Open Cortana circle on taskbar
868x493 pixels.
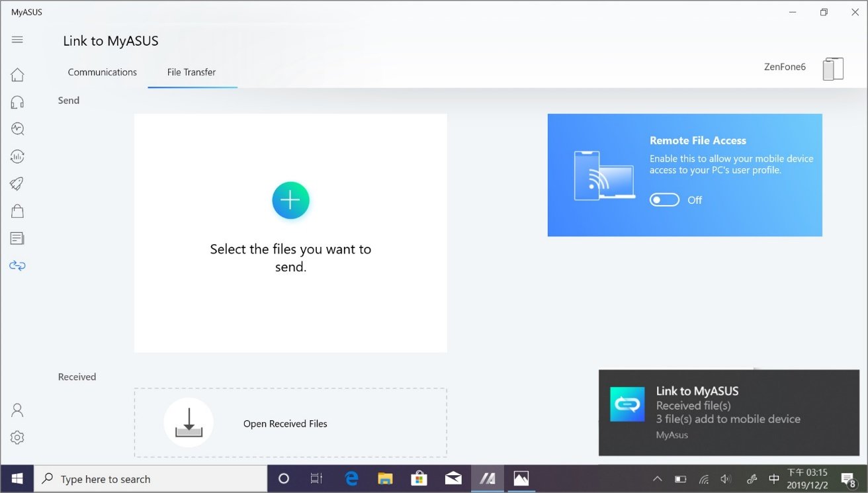[x=284, y=478]
